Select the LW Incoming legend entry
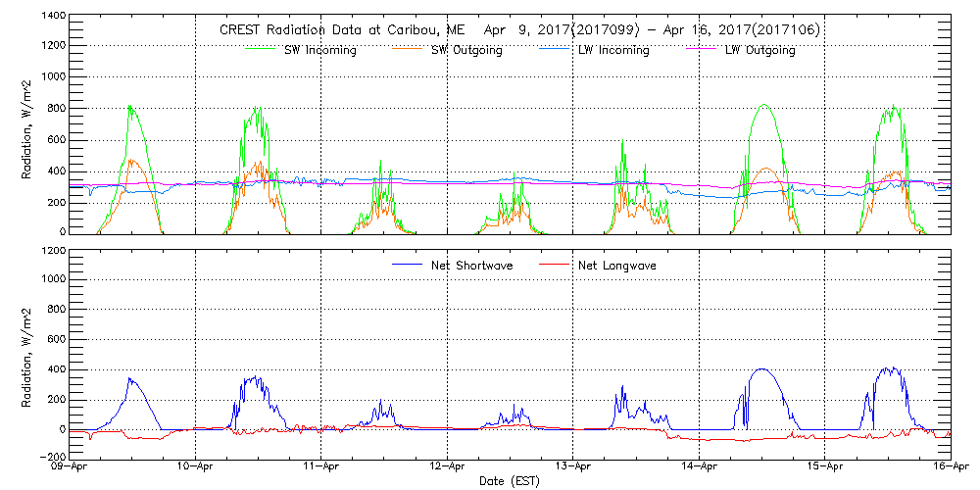The height and width of the screenshot is (490, 980). pyautogui.click(x=612, y=51)
